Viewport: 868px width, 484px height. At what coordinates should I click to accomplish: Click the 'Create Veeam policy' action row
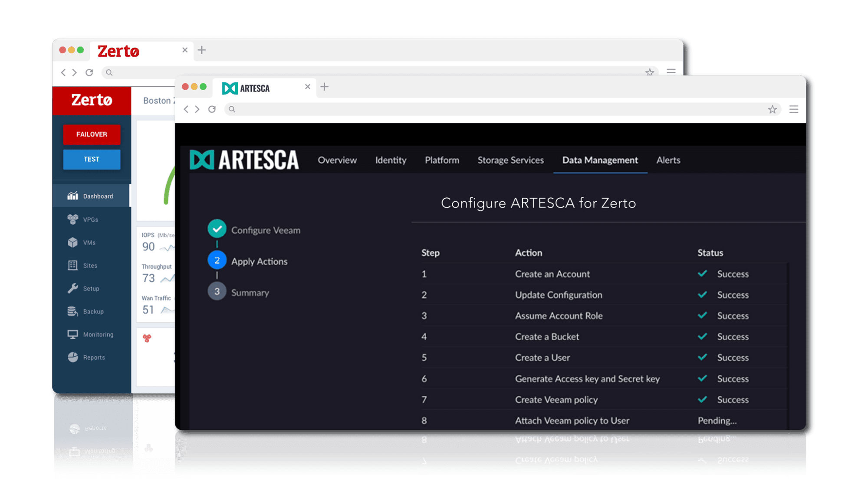(x=603, y=399)
